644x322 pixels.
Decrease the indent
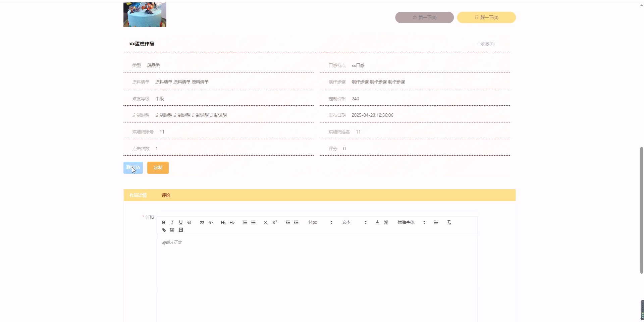pyautogui.click(x=288, y=222)
